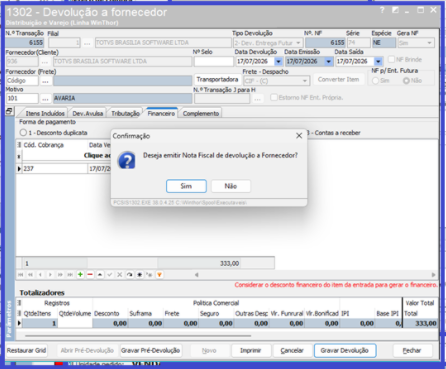Decline with Não button
The height and width of the screenshot is (369, 446).
[231, 186]
